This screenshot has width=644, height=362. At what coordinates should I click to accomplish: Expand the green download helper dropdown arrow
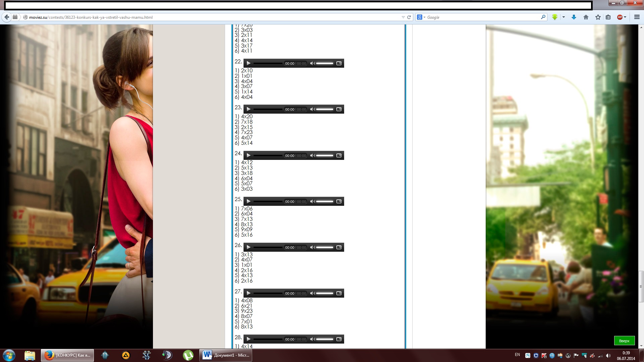point(563,17)
